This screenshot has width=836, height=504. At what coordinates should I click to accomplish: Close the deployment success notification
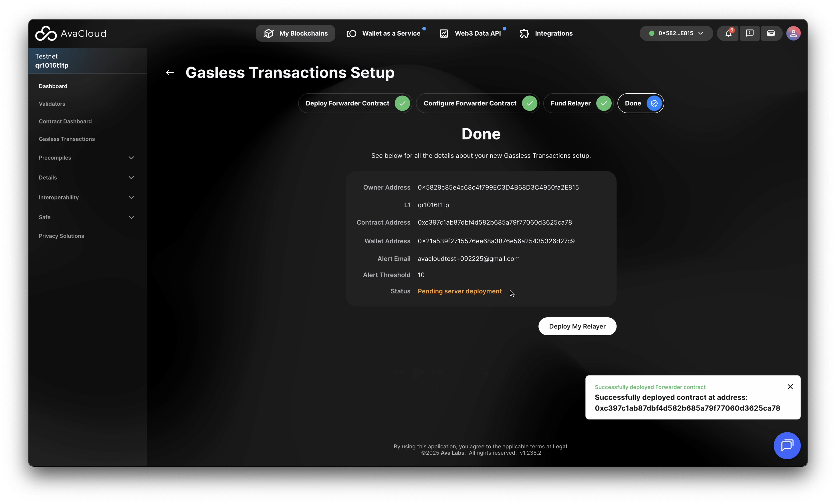pyautogui.click(x=790, y=387)
